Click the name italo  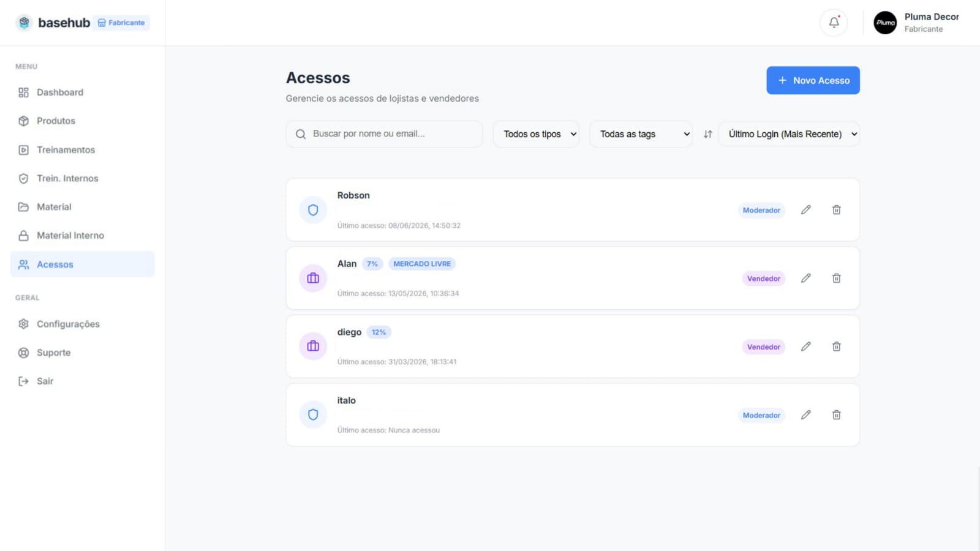[x=346, y=400]
